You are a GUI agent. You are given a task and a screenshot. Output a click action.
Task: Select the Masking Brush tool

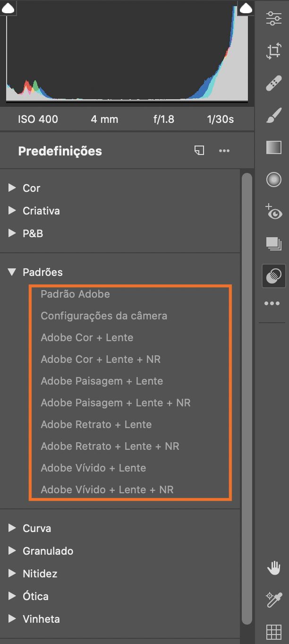(x=273, y=115)
